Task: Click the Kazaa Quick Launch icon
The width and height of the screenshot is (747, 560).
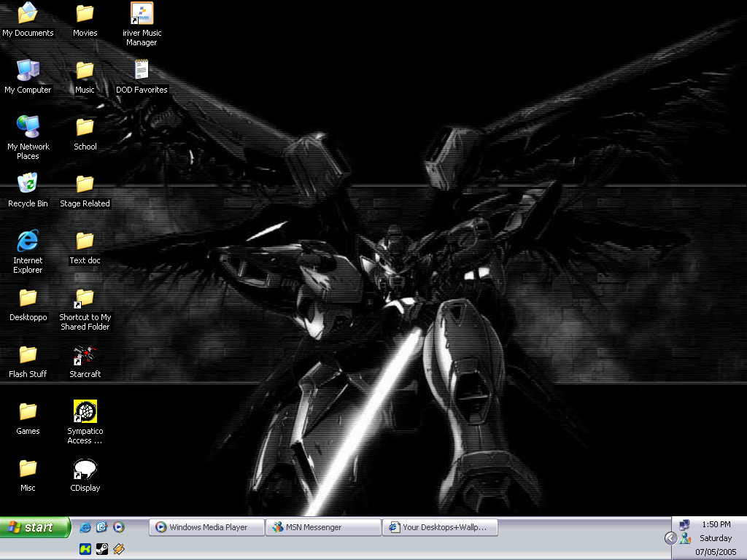Action: 85,549
